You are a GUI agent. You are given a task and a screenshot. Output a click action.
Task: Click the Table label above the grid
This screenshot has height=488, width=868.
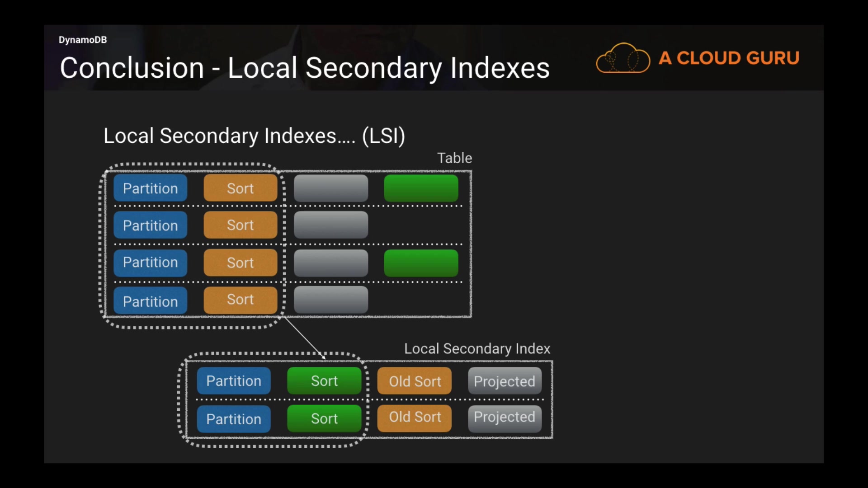[x=454, y=158]
